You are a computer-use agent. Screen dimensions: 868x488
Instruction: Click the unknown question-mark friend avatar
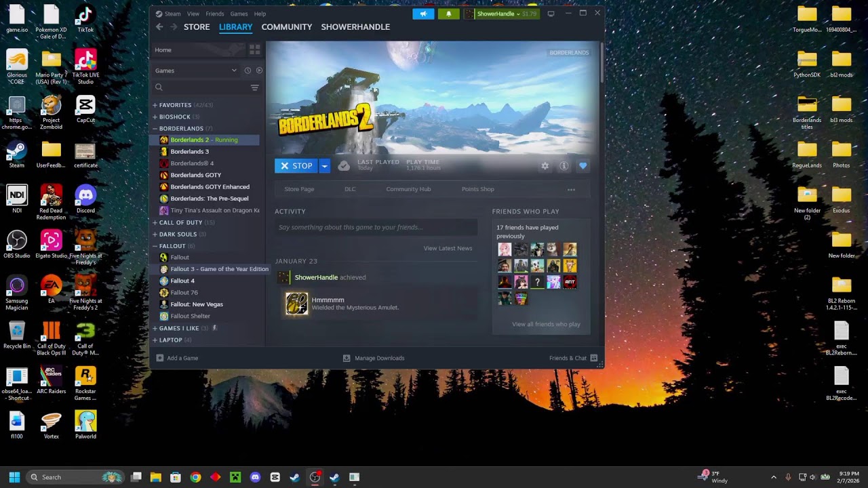(x=537, y=283)
